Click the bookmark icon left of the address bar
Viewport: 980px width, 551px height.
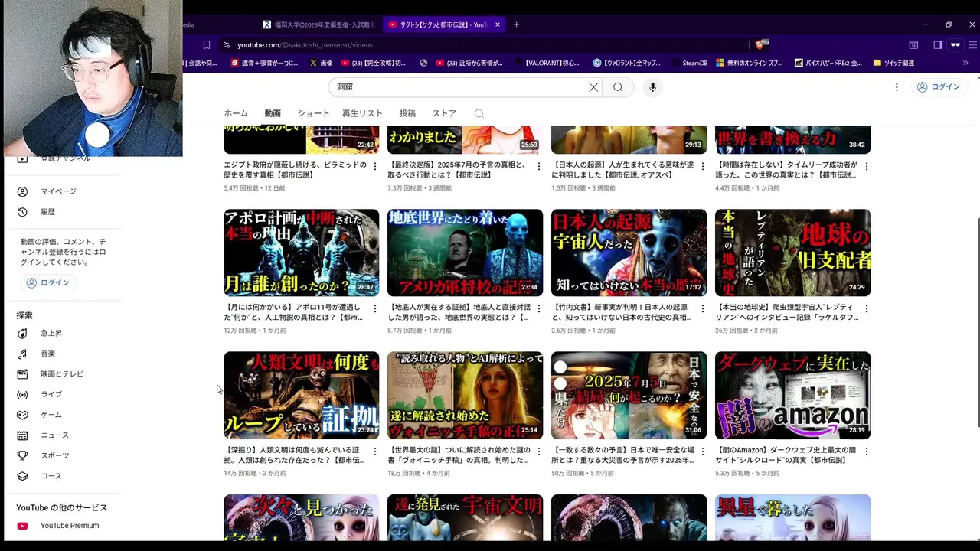[x=206, y=45]
